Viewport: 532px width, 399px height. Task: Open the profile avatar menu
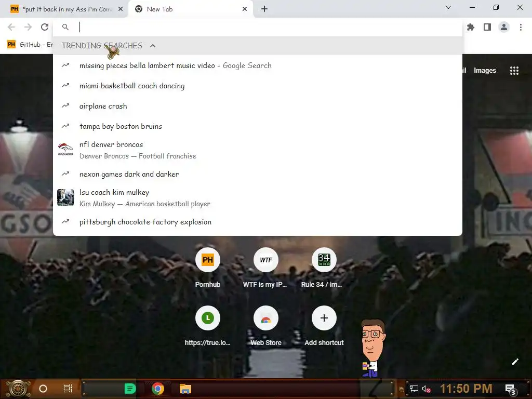pos(504,27)
